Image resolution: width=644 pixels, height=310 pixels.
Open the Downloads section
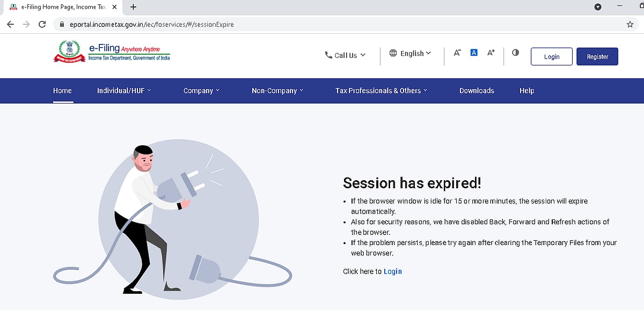tap(477, 91)
